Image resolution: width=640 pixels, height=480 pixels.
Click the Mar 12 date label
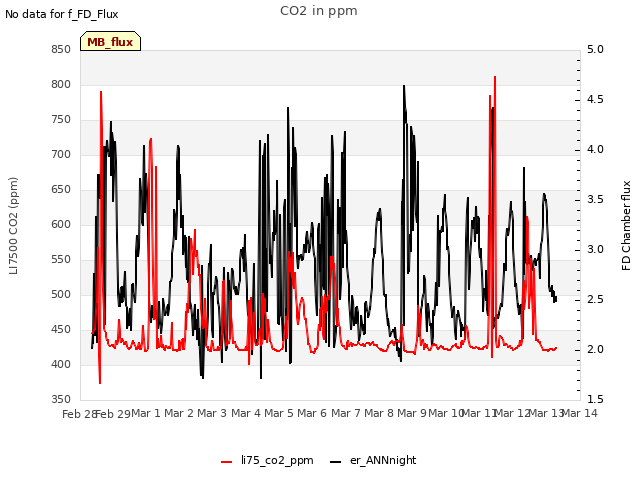(513, 413)
